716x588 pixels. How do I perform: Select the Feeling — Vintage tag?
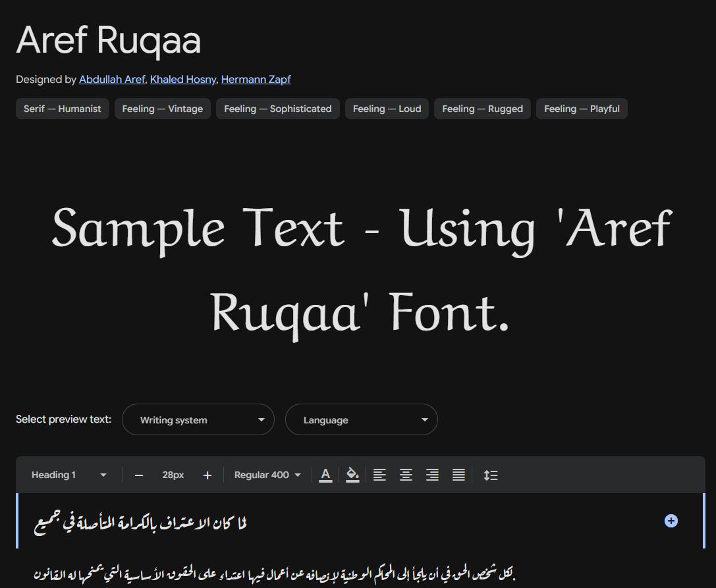pyautogui.click(x=163, y=109)
